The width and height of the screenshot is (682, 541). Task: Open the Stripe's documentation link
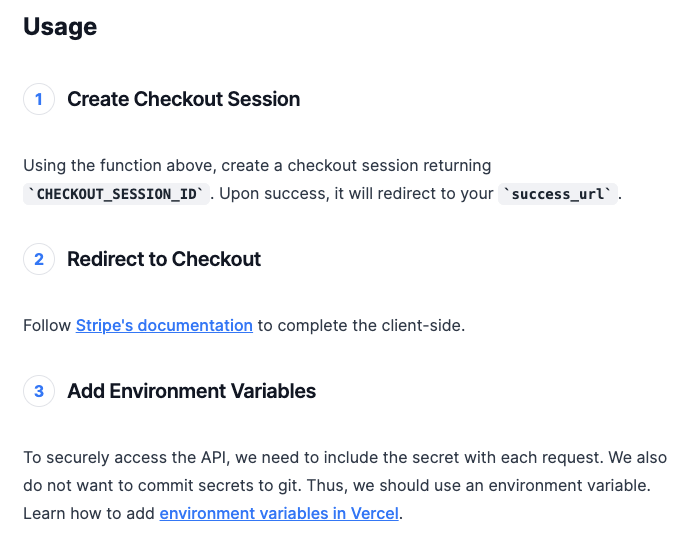coord(164,325)
